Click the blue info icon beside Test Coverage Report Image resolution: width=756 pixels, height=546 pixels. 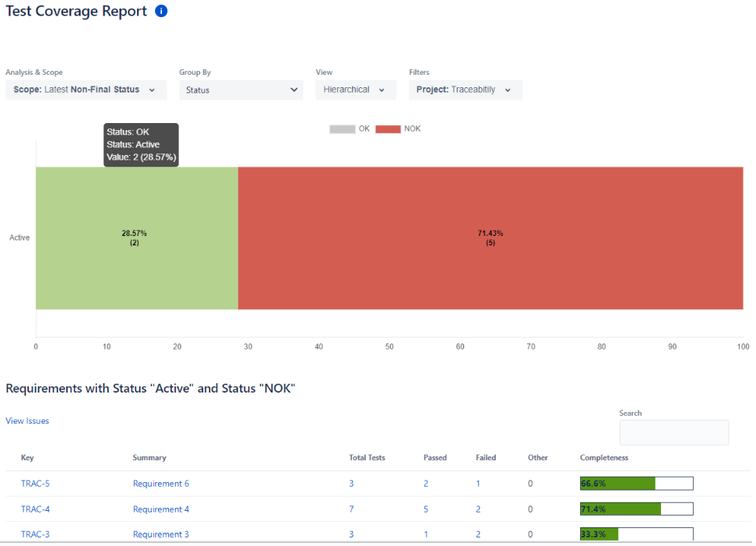point(161,11)
